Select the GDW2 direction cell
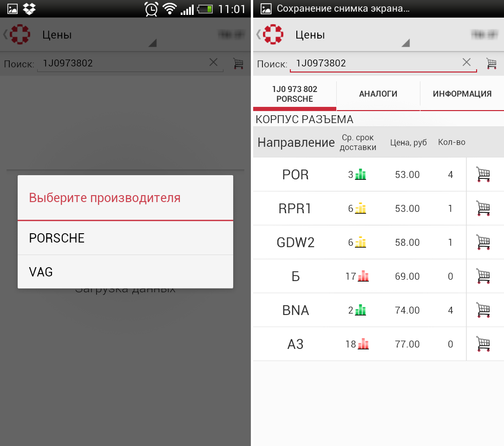The image size is (504, 446). click(295, 242)
